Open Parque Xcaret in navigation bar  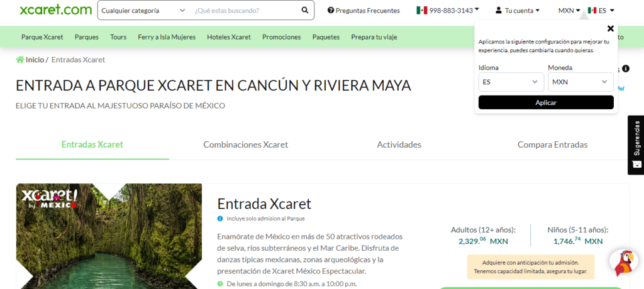coord(42,37)
